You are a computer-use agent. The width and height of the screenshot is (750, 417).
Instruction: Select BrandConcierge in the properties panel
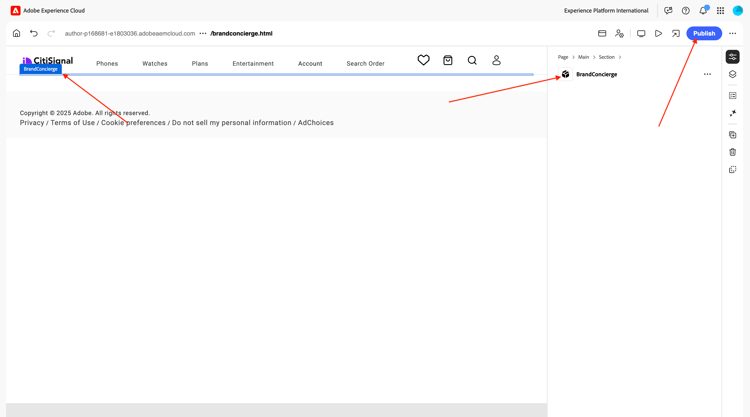pos(596,74)
